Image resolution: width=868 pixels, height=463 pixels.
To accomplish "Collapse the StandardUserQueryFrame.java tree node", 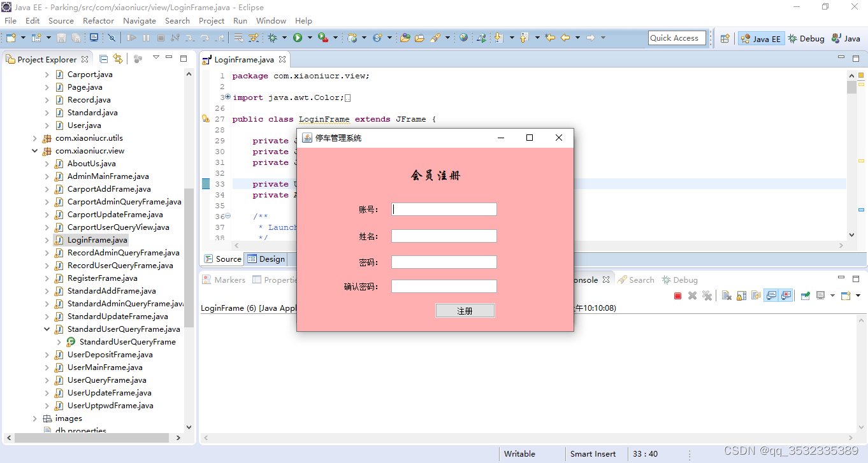I will (x=45, y=329).
